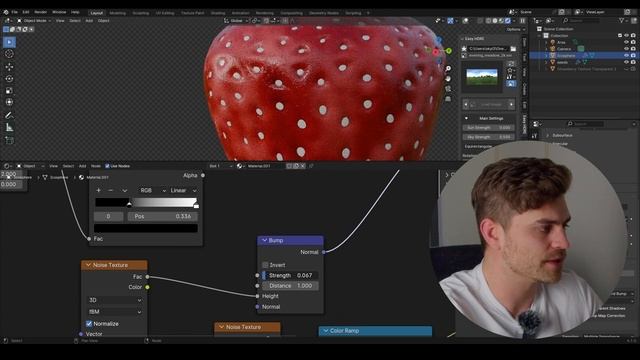Click next HDRI arrow button

[511, 104]
